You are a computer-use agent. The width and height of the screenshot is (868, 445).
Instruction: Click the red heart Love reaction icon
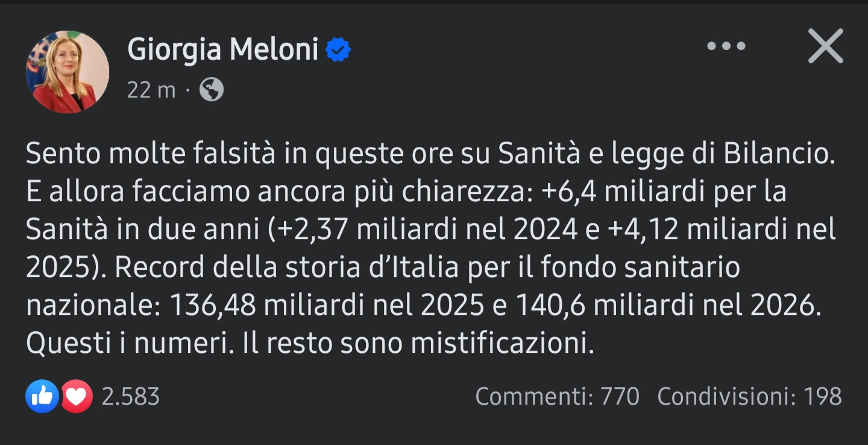point(77,396)
